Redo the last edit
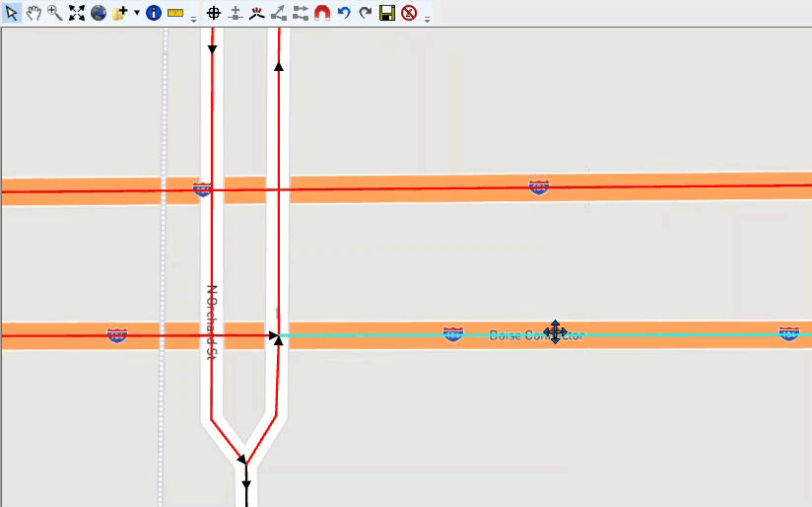The image size is (812, 507). (366, 13)
